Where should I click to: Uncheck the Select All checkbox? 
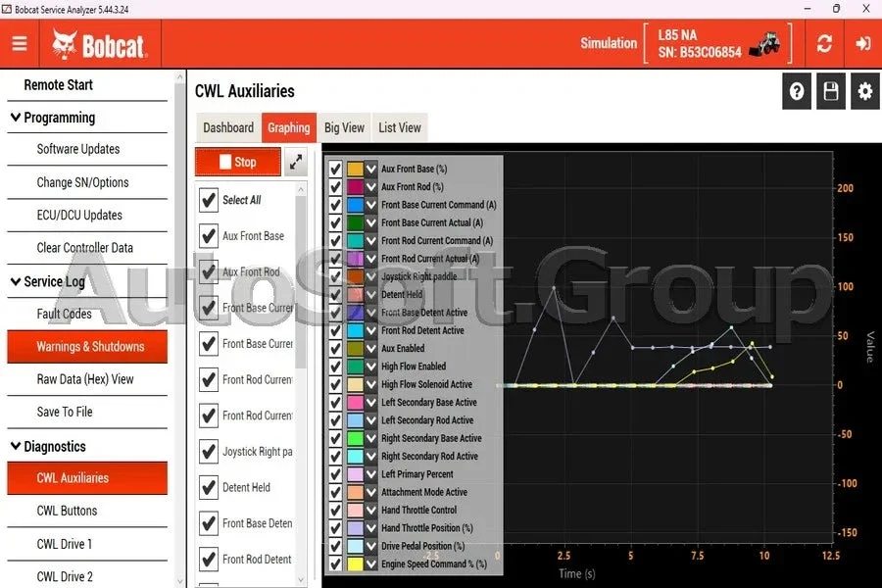(x=209, y=200)
